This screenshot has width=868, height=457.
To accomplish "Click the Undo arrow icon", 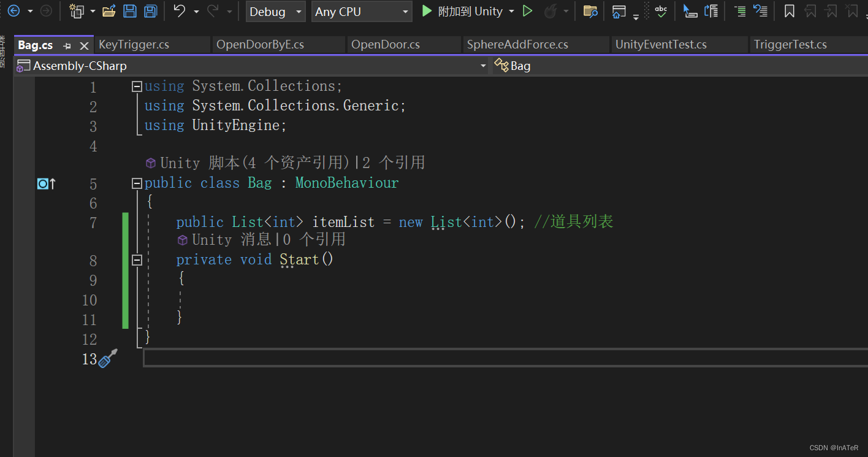I will [x=181, y=10].
